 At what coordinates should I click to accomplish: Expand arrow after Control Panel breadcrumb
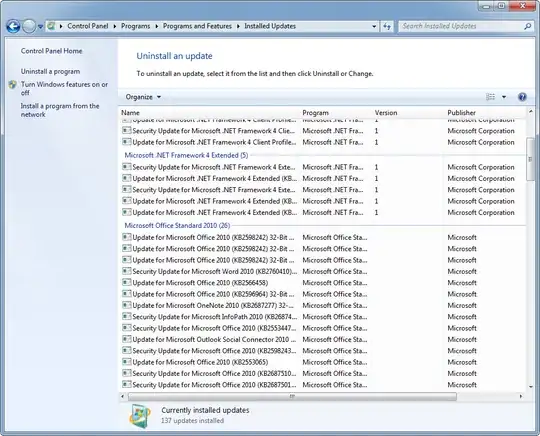115,26
